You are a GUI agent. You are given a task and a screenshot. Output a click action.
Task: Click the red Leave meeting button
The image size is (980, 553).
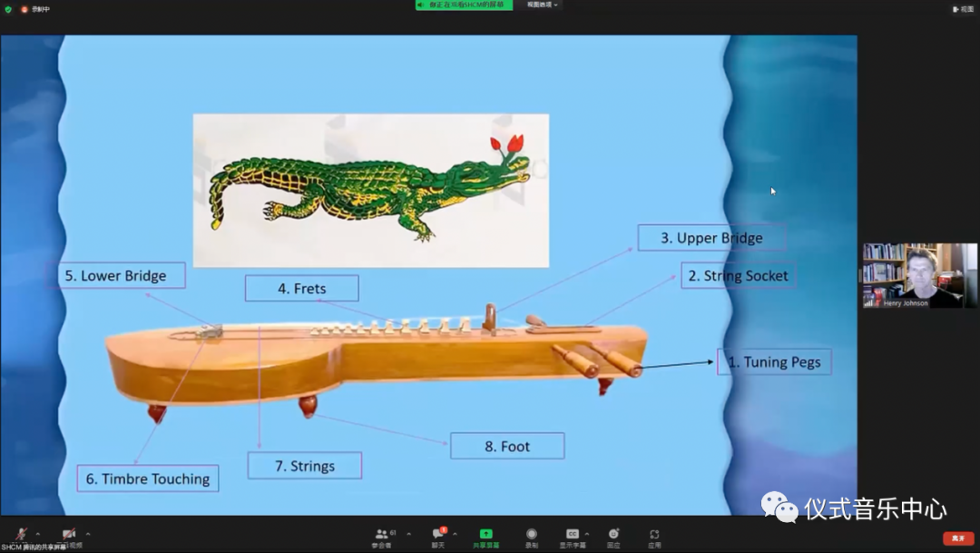click(958, 538)
